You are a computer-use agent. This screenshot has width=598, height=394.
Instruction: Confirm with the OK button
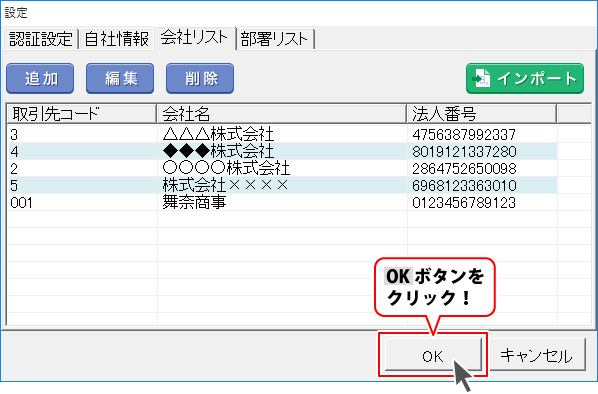(x=433, y=355)
